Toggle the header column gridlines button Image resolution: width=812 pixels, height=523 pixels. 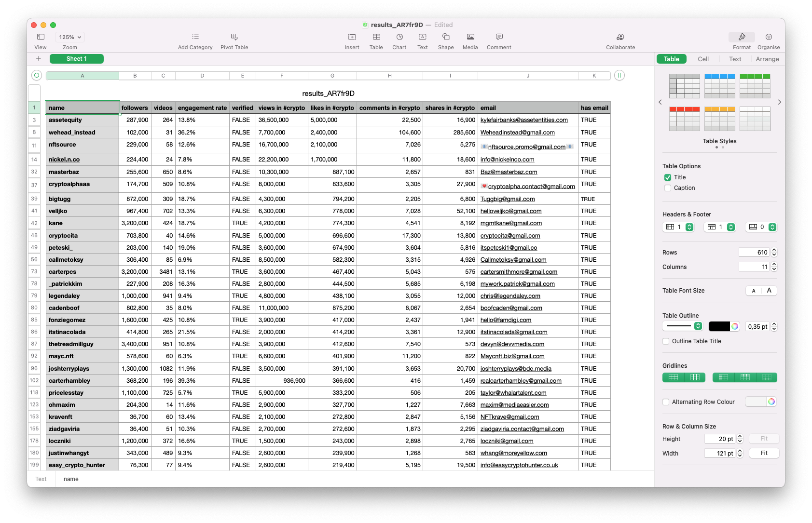pos(723,377)
